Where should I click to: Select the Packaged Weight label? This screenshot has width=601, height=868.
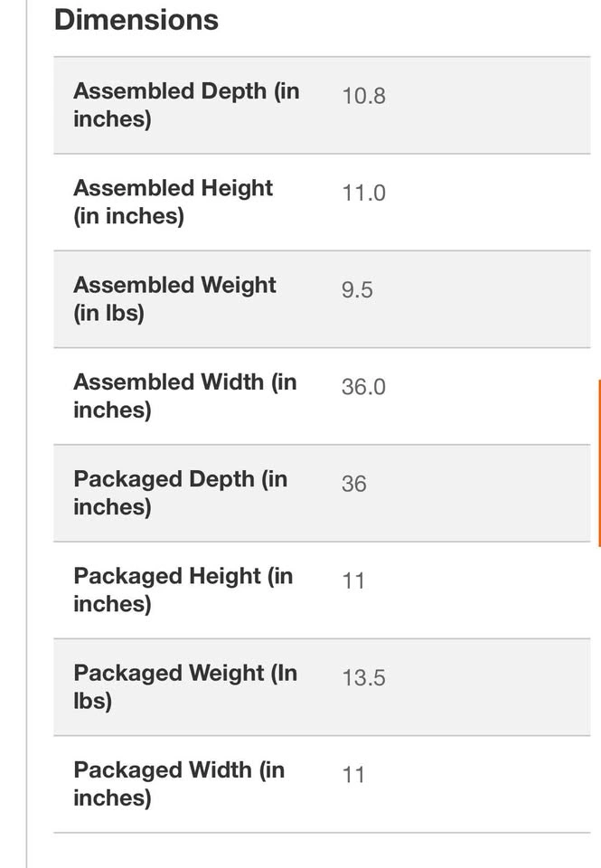point(185,686)
